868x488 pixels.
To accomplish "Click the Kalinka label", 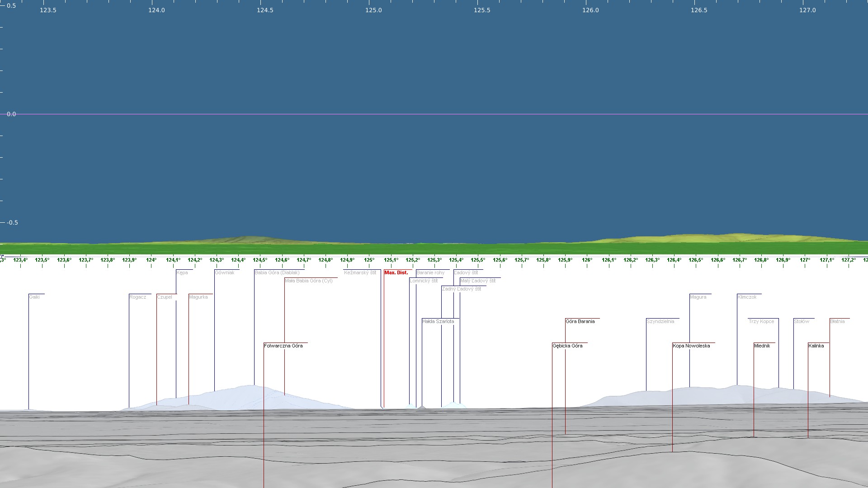I will 816,346.
